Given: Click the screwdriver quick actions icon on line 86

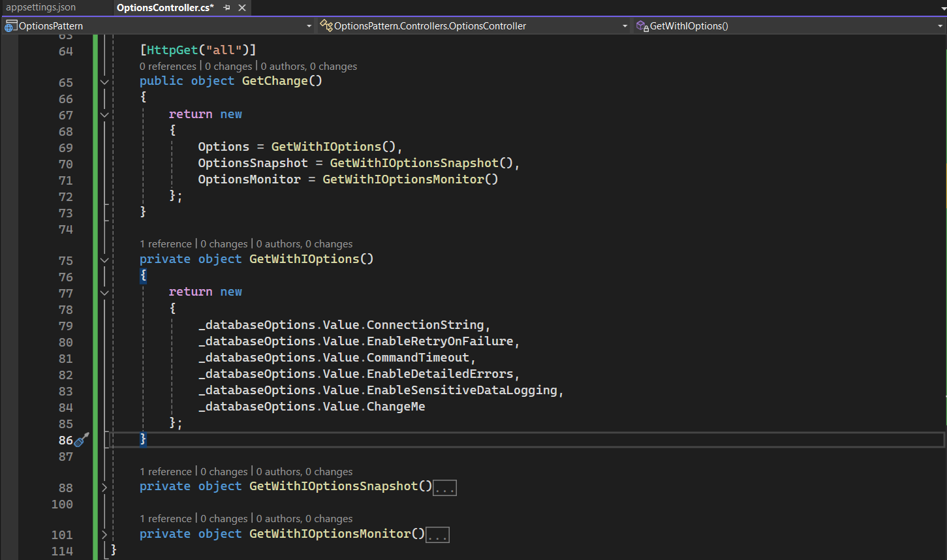Looking at the screenshot, I should tap(82, 440).
